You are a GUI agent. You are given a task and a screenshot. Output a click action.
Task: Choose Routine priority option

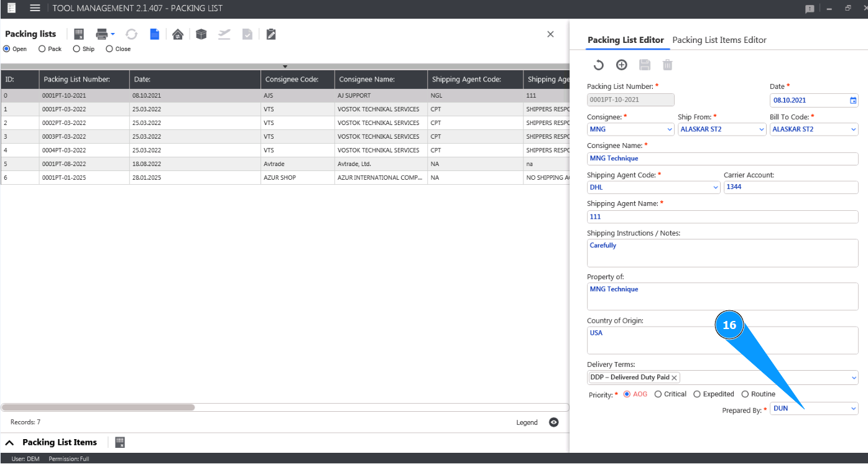click(x=745, y=394)
